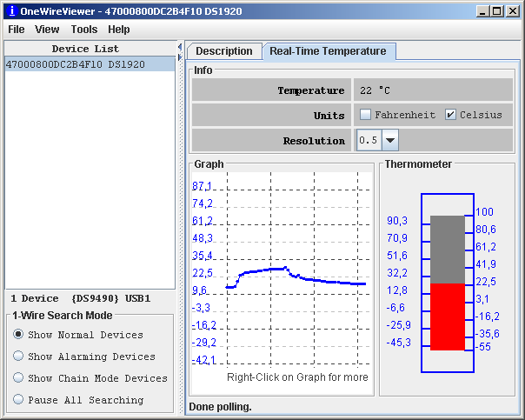Image resolution: width=525 pixels, height=420 pixels.
Task: Click the graph axis label -42,1
Action: [x=203, y=360]
